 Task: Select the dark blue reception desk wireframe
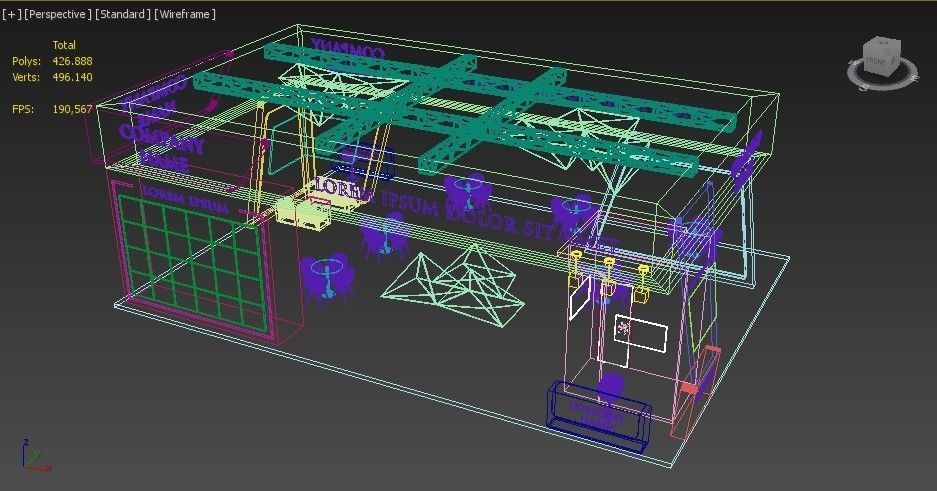point(599,416)
